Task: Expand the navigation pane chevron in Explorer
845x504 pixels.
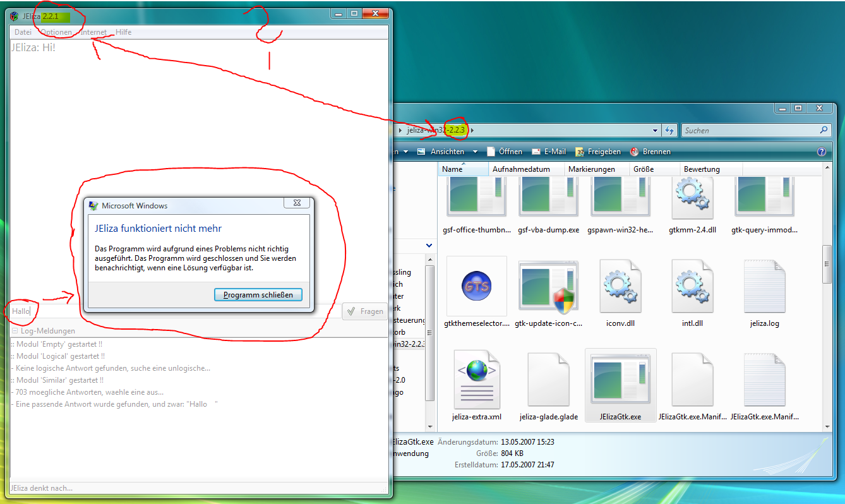Action: point(429,245)
